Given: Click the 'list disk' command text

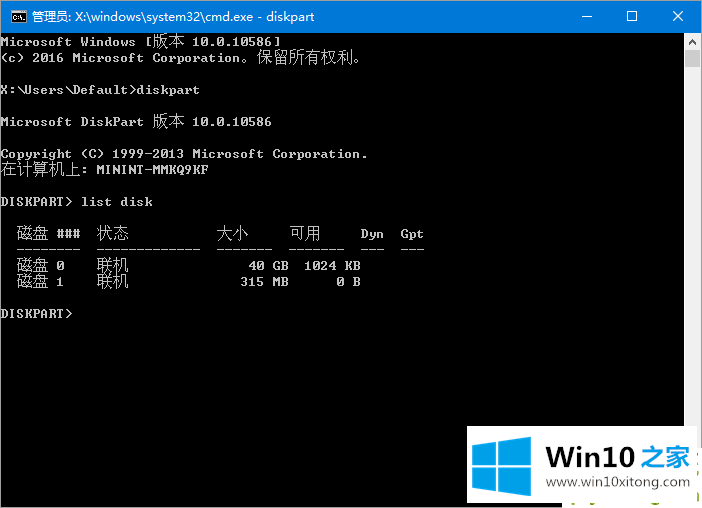Looking at the screenshot, I should pyautogui.click(x=116, y=202).
